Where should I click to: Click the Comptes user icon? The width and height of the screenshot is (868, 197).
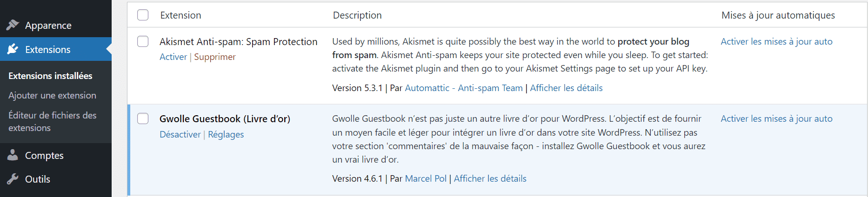[13, 155]
